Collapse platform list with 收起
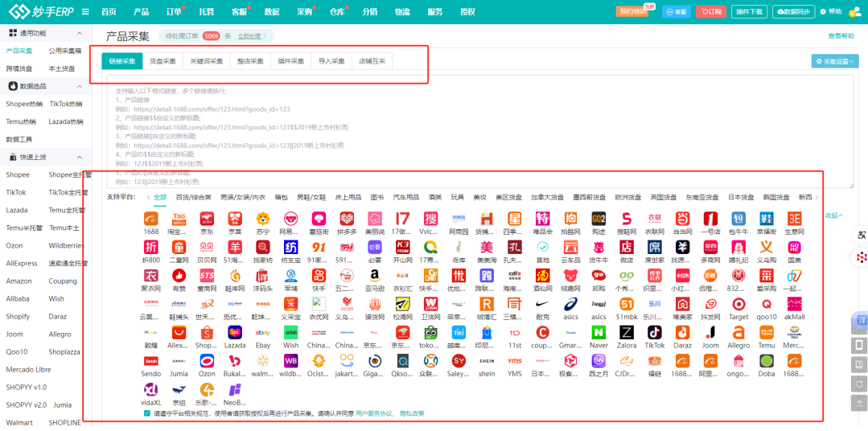The width and height of the screenshot is (868, 431). [x=834, y=215]
